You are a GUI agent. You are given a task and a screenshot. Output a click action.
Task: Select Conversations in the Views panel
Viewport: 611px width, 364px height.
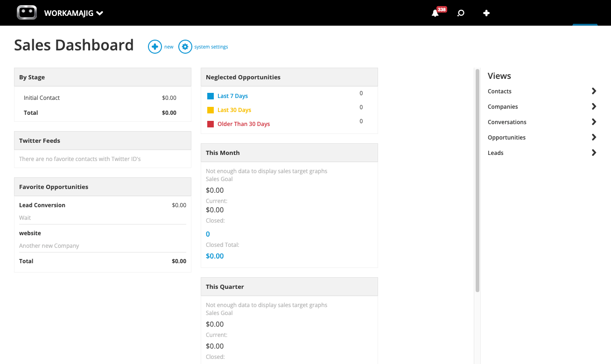(x=507, y=122)
